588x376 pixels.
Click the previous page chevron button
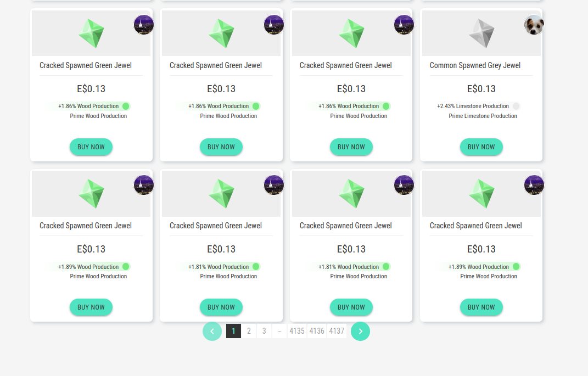click(x=212, y=331)
